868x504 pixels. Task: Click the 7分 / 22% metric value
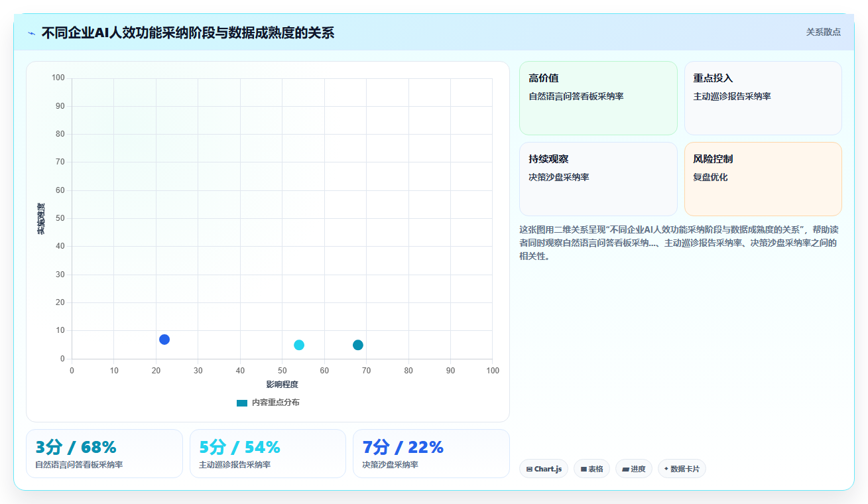click(403, 447)
